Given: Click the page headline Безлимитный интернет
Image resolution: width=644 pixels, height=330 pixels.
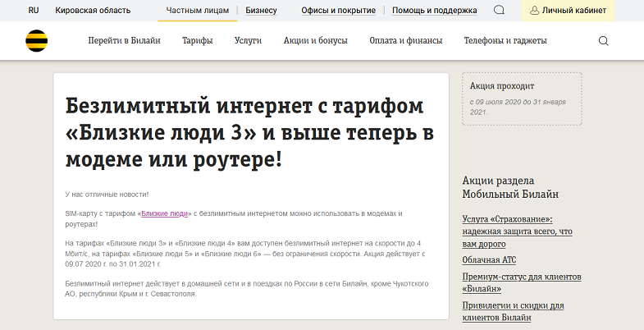Looking at the screenshot, I should (249, 133).
